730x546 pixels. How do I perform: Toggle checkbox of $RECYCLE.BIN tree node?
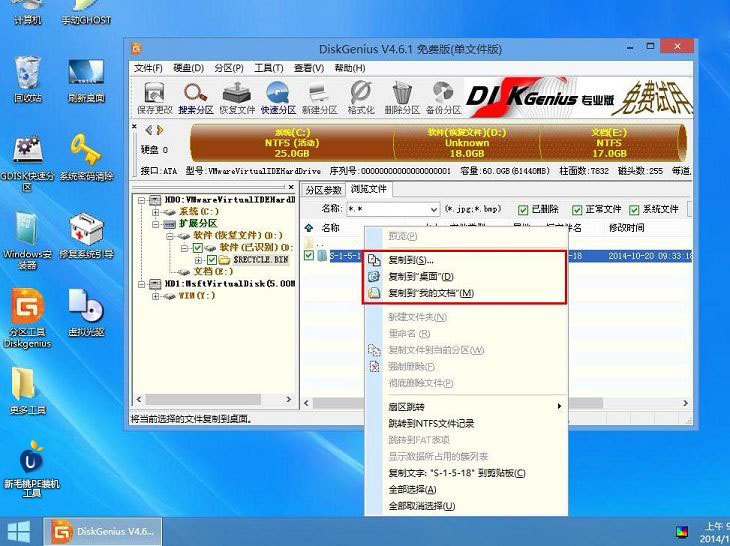click(212, 260)
